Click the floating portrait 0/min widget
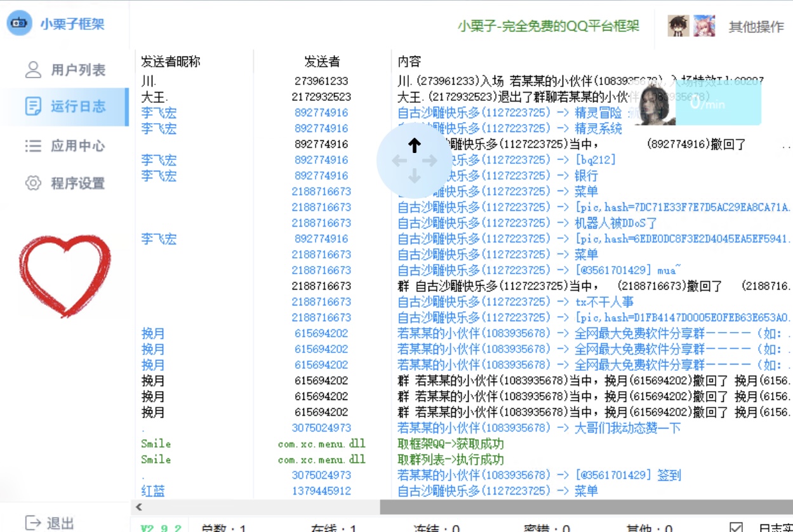 (697, 103)
